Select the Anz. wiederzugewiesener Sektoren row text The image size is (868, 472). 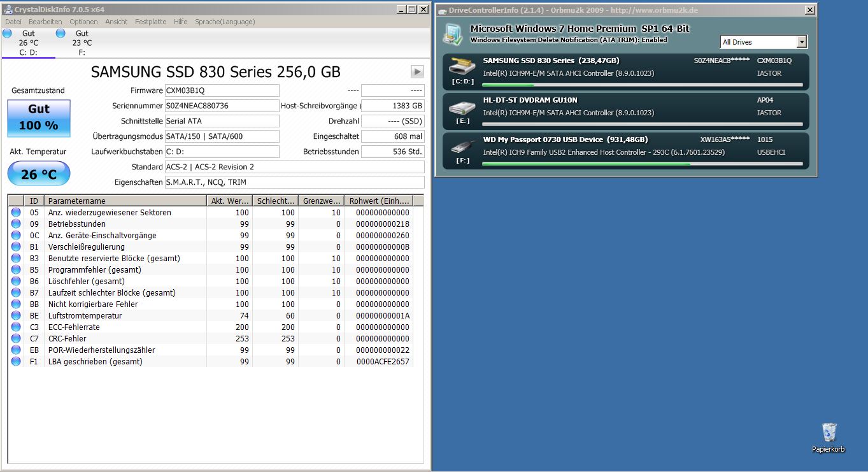pos(110,212)
